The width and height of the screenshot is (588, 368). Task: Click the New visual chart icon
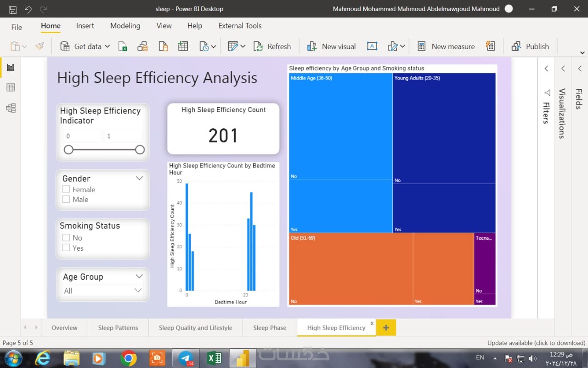pyautogui.click(x=312, y=46)
